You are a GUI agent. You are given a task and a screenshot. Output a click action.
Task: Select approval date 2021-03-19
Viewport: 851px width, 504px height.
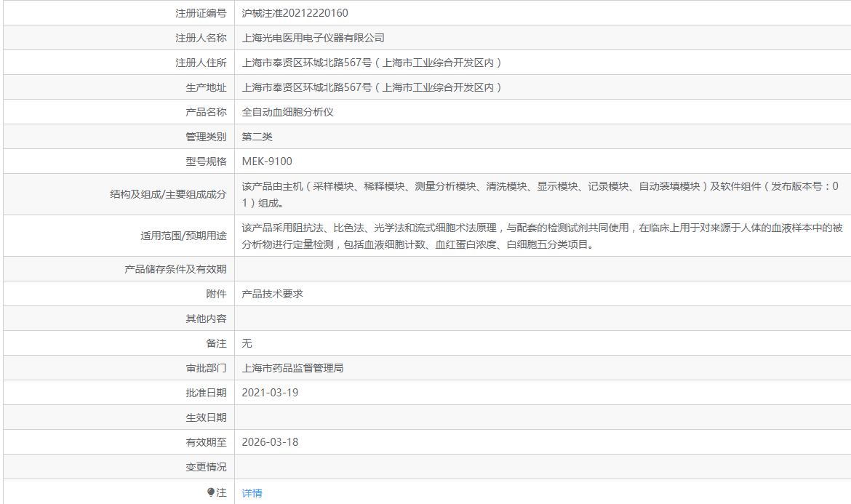coord(270,393)
